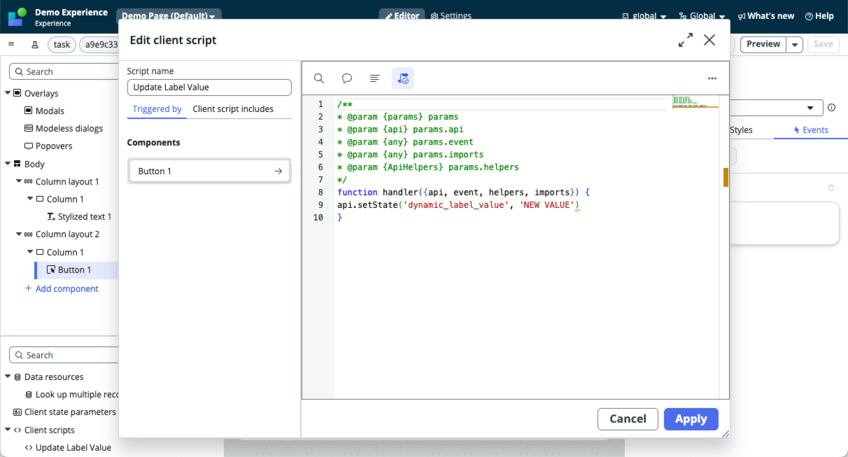Open search in the script editor toolbar
Viewport: 848px width, 457px height.
pyautogui.click(x=319, y=78)
